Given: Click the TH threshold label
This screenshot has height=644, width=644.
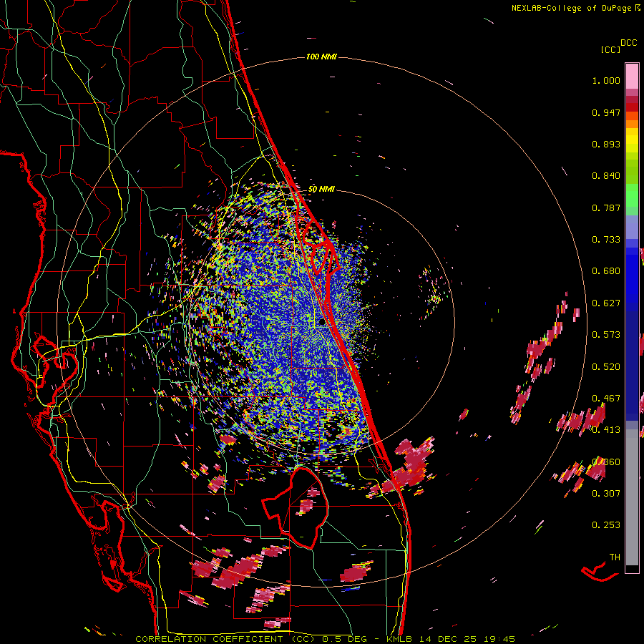Looking at the screenshot, I should tap(615, 557).
